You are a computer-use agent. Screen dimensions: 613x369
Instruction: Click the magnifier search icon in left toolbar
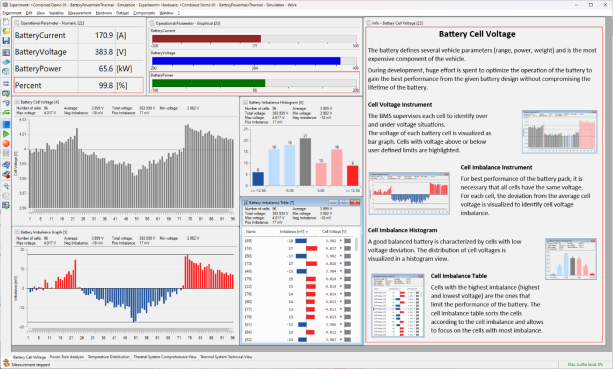click(x=6, y=186)
